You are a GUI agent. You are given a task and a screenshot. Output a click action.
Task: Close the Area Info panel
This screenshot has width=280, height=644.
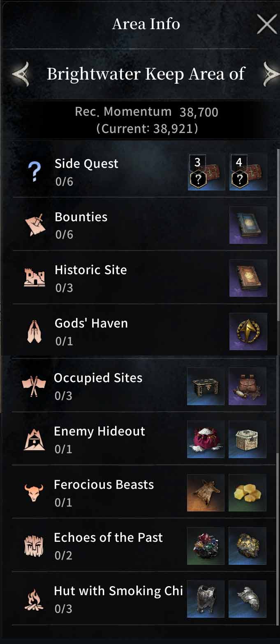pos(267,24)
